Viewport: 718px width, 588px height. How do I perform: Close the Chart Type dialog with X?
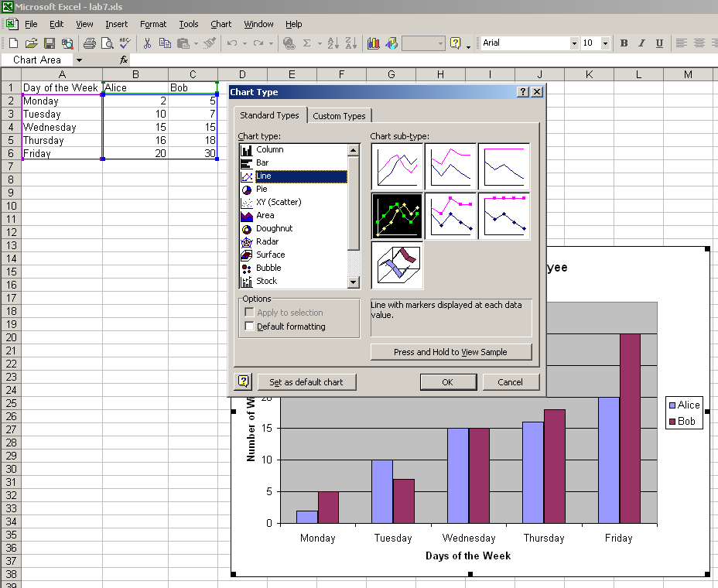click(537, 91)
